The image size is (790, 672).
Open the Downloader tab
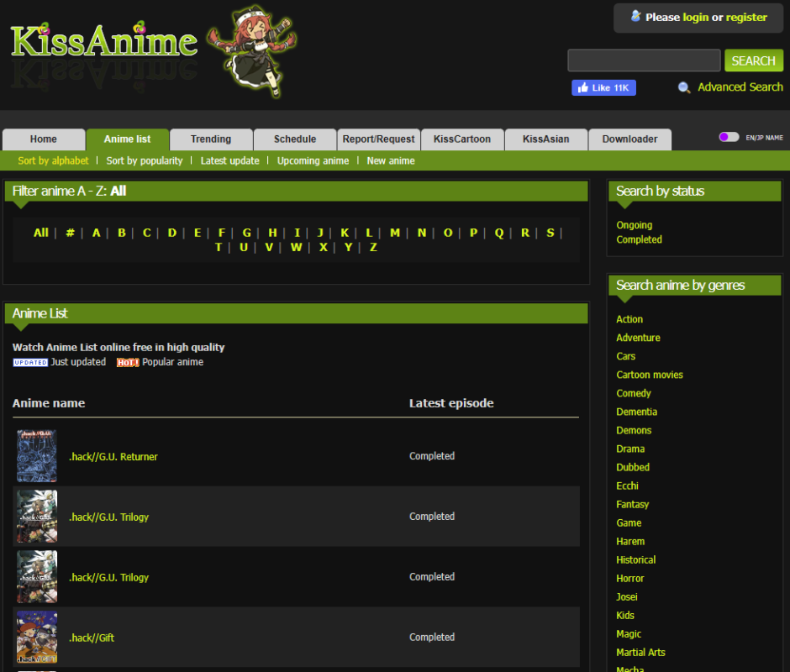[629, 139]
